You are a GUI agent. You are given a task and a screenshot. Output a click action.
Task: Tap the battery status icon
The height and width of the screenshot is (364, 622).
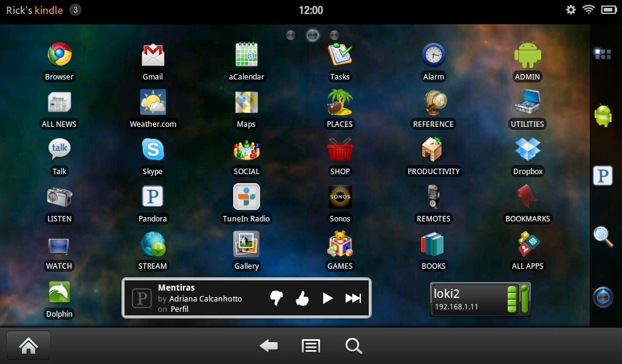[609, 10]
